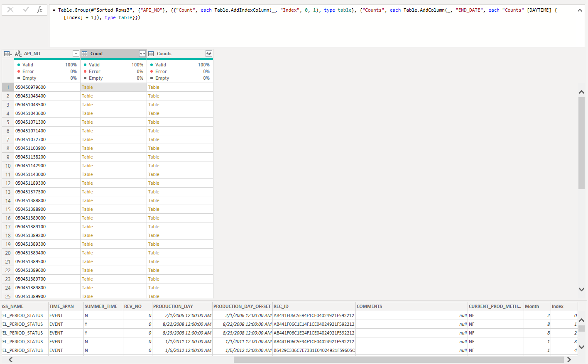Select the cell with API_NO 050451377300
Viewport: 588px width, 364px height.
47,192
